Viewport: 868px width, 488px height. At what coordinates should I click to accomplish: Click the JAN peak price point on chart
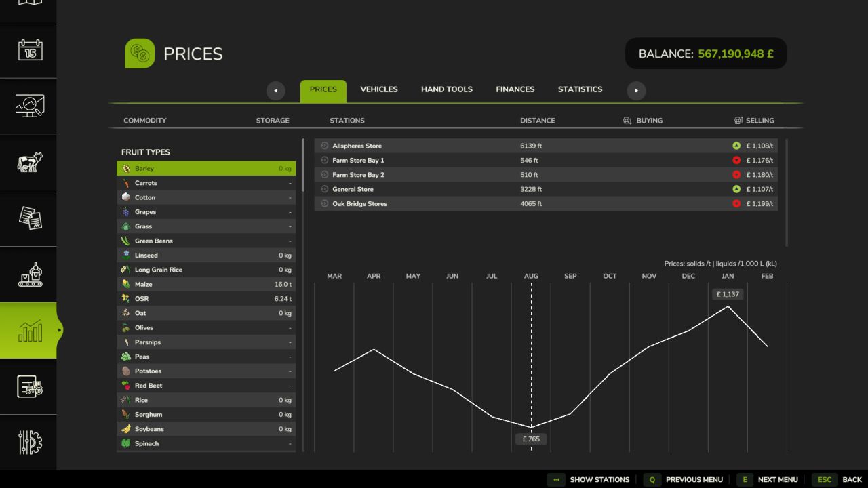point(728,306)
